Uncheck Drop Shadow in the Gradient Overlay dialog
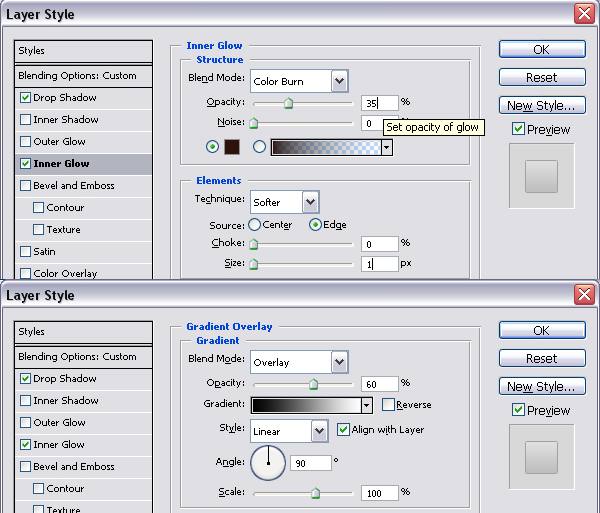 click(x=25, y=378)
